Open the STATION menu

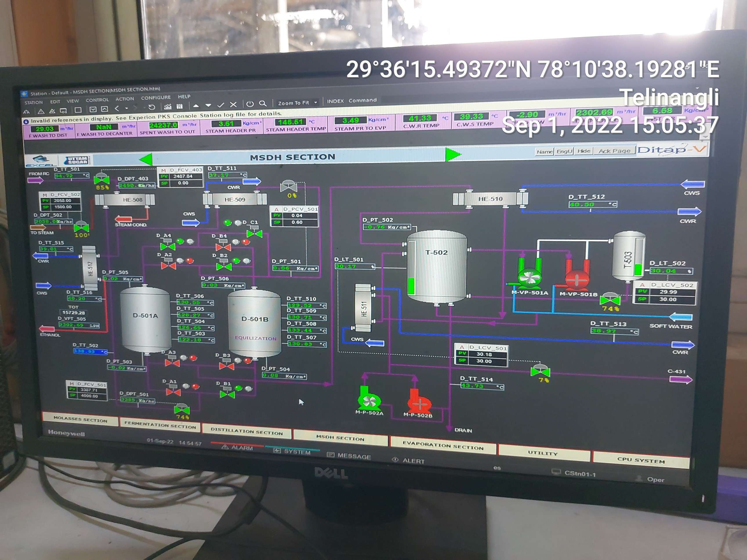tap(34, 102)
